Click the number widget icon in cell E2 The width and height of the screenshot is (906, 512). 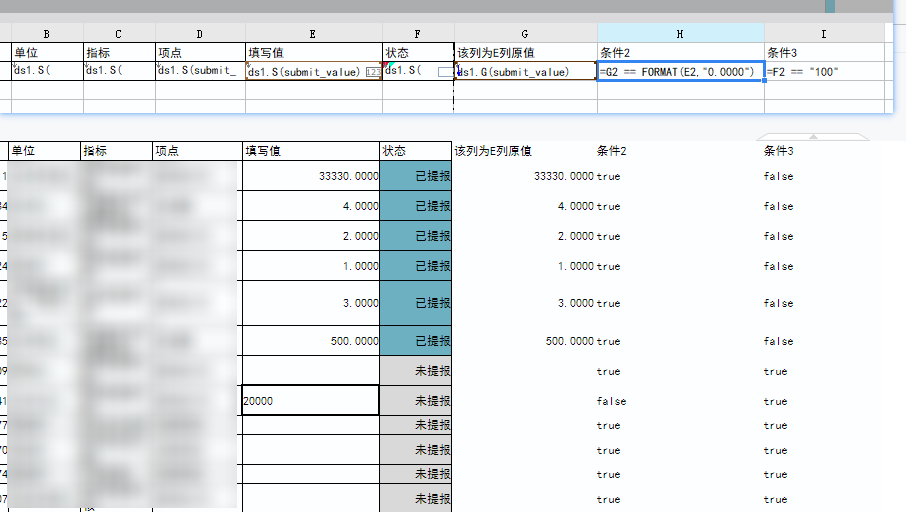(372, 72)
